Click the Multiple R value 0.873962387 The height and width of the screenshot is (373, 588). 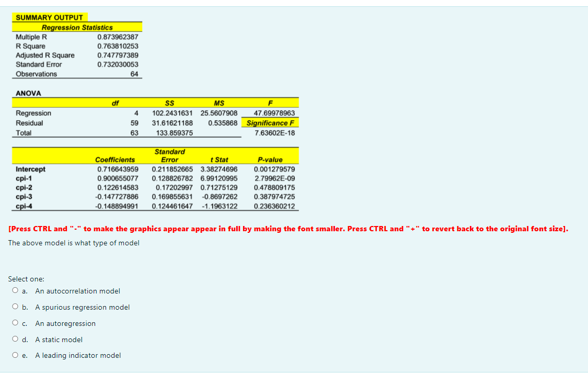click(117, 37)
